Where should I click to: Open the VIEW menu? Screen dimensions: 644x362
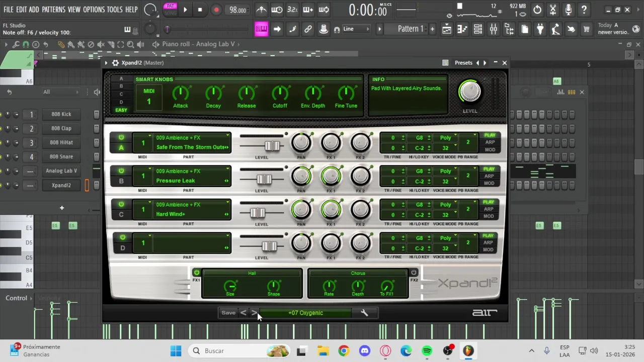74,10
